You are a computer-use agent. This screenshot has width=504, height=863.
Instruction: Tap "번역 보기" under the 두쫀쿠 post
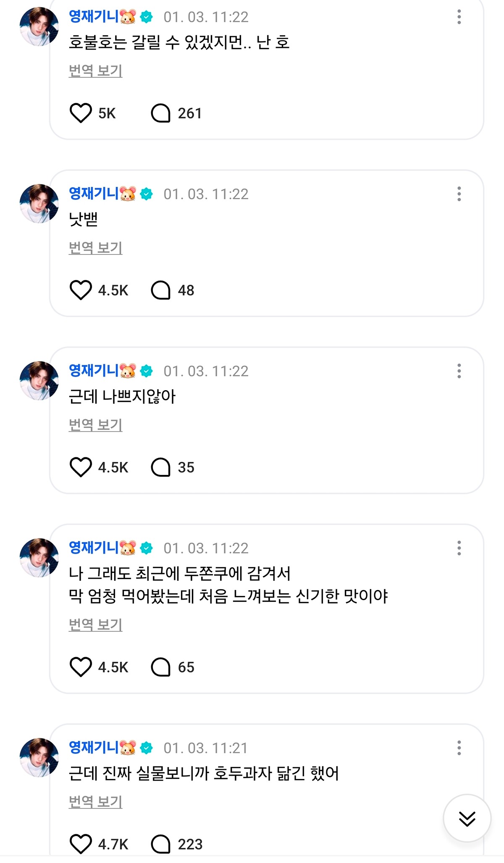[x=95, y=625]
